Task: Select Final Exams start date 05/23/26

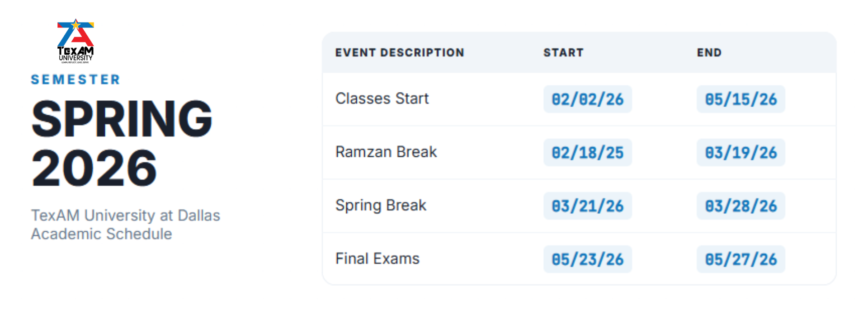Action: coord(587,259)
